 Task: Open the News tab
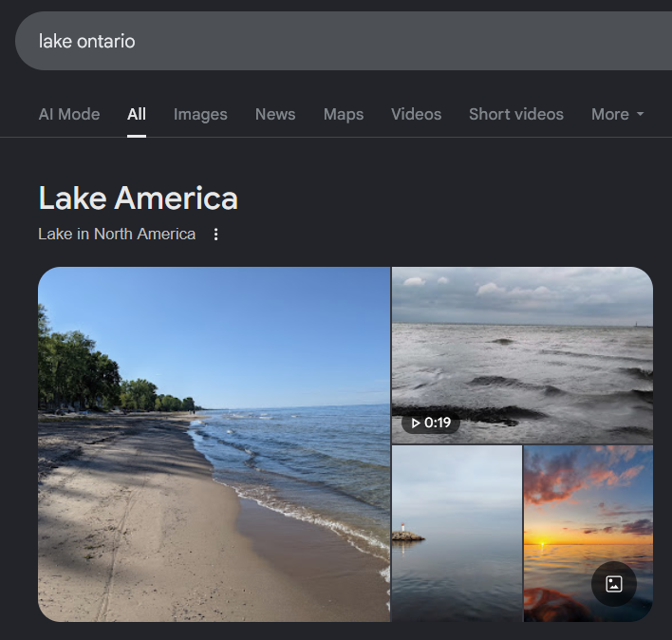(275, 115)
